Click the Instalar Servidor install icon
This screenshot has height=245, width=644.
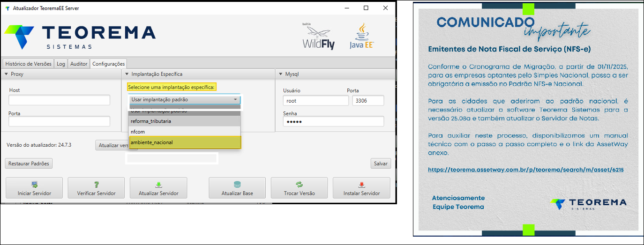[x=361, y=185]
